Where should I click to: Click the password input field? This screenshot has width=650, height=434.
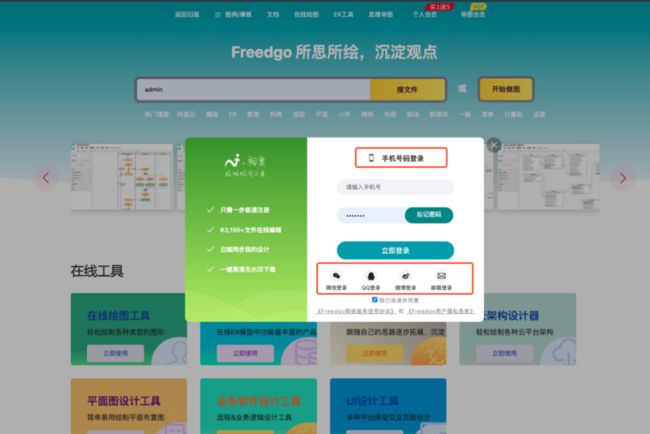point(371,216)
